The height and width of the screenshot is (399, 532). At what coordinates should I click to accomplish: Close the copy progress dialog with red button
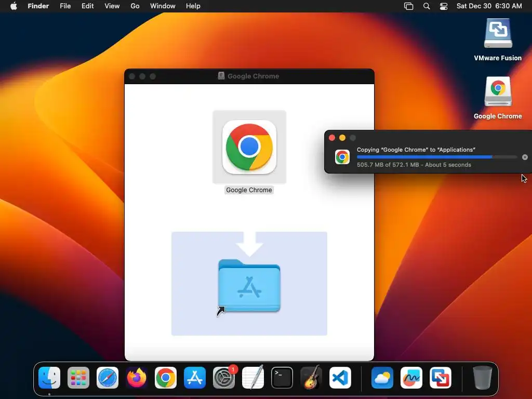tap(332, 138)
